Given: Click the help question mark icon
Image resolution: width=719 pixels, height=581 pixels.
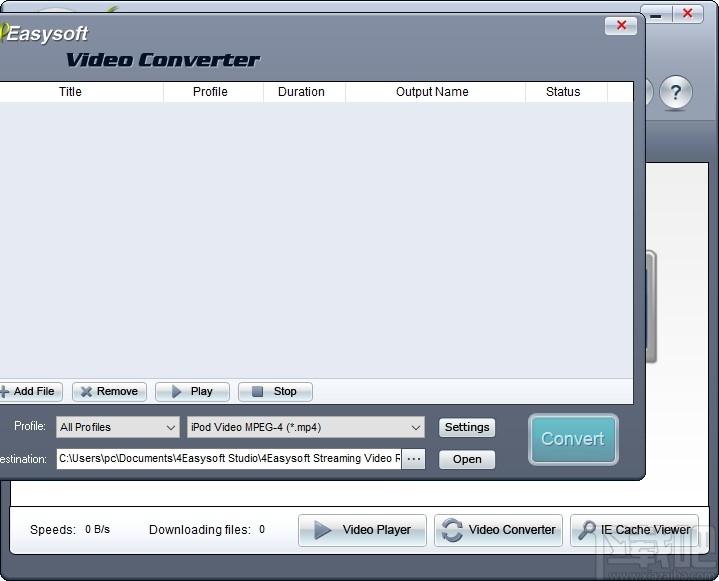Looking at the screenshot, I should pyautogui.click(x=676, y=93).
